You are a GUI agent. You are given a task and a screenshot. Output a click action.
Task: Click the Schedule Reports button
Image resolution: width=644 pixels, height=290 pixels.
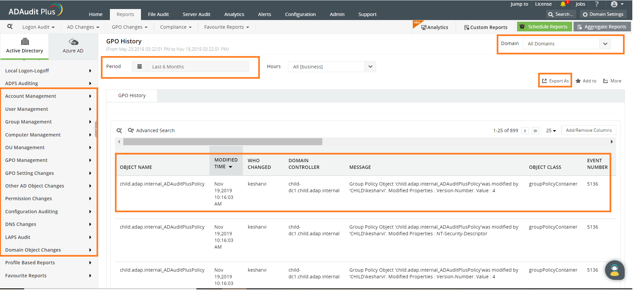[544, 27]
